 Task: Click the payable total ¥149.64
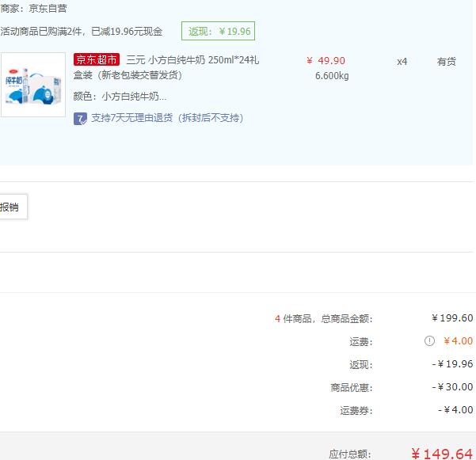click(x=442, y=454)
